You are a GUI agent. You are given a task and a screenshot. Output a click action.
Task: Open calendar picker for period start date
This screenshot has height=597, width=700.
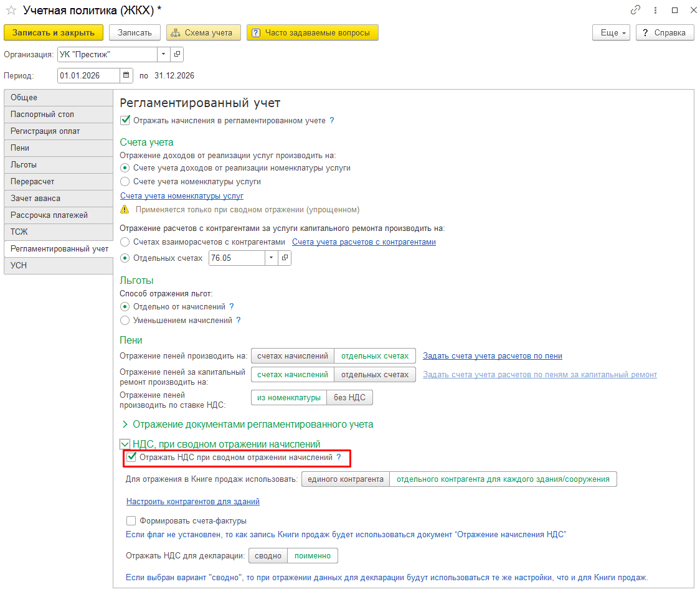pos(126,75)
